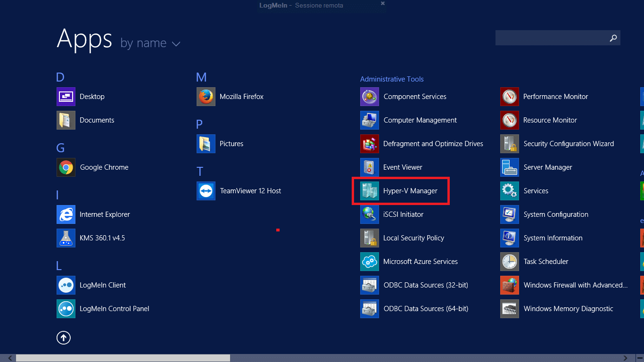Open the System Configuration icon
The width and height of the screenshot is (644, 362).
[510, 214]
